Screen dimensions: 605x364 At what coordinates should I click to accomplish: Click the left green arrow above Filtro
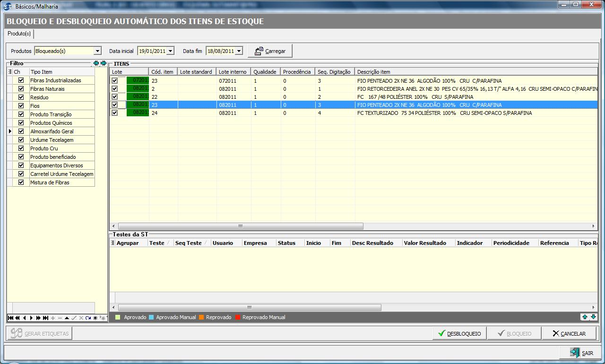pos(96,63)
